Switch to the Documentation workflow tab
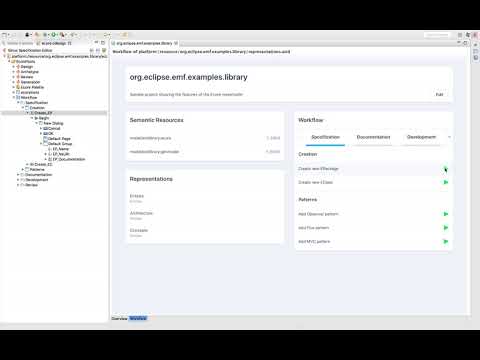Viewport: 480px width, 360px height. tap(373, 137)
